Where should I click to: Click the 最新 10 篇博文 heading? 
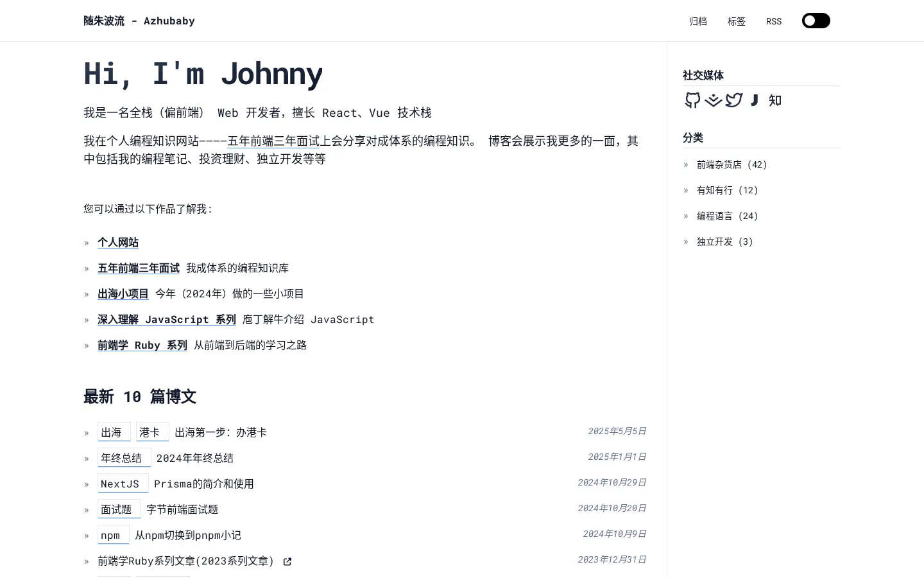pos(140,396)
